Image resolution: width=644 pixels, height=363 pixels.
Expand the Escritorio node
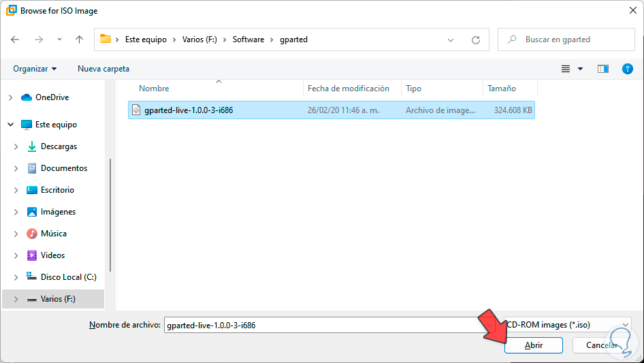tap(16, 190)
